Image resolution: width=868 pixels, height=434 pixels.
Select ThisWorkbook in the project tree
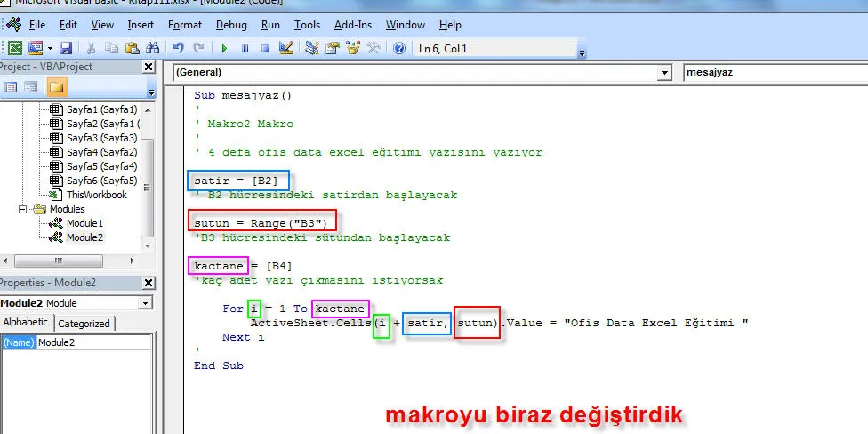click(96, 195)
